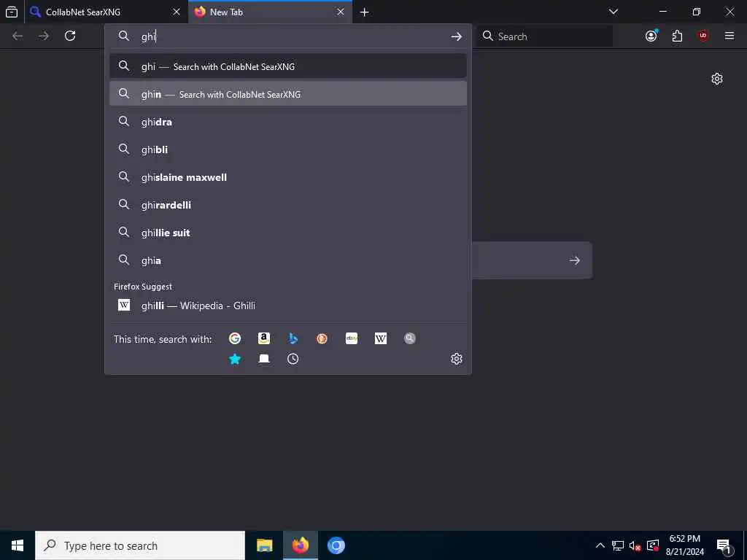Open search settings gear in the dropdown
The height and width of the screenshot is (560, 747).
click(457, 359)
